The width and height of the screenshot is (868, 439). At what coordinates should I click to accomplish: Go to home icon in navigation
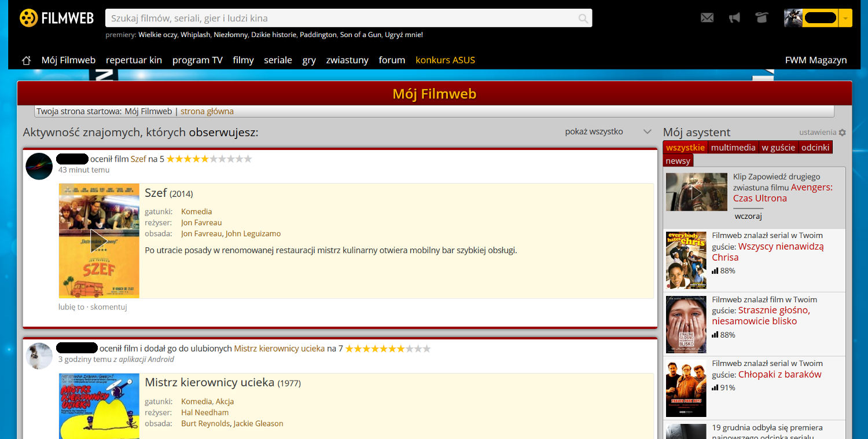[26, 60]
